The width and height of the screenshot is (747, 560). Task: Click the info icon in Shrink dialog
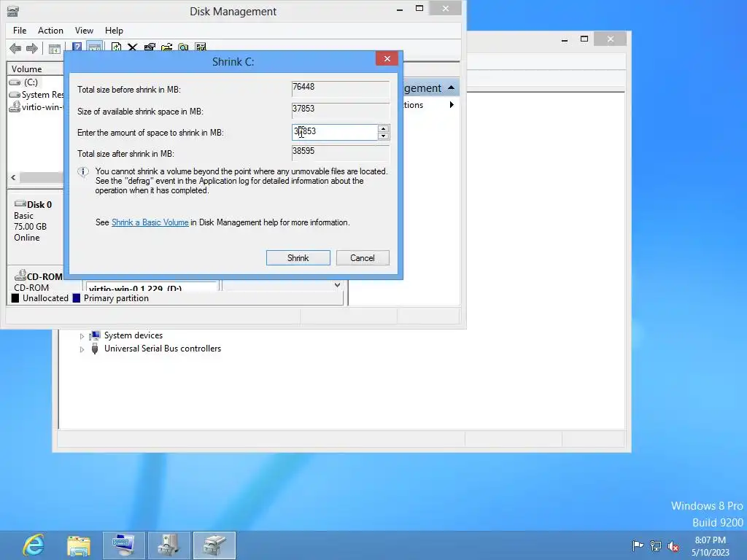(x=83, y=172)
